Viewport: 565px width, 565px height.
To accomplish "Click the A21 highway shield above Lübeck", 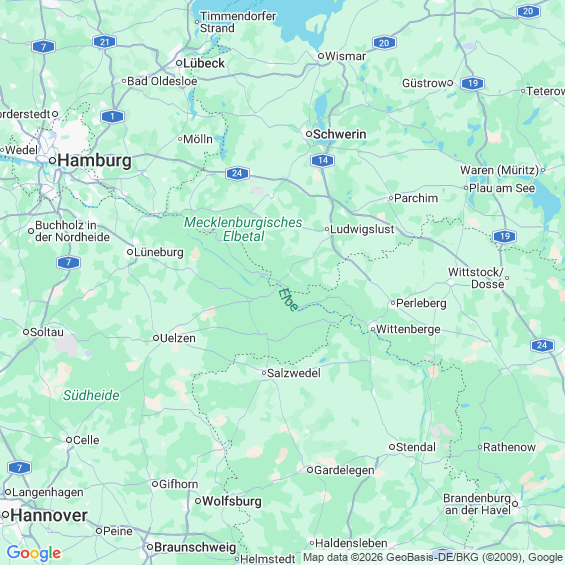I will click(x=104, y=42).
